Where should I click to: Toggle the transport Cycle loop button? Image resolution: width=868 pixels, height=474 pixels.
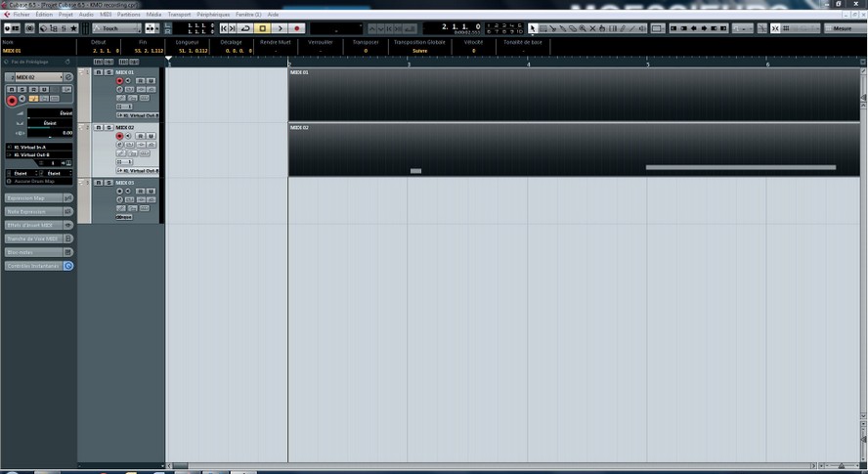coord(244,28)
